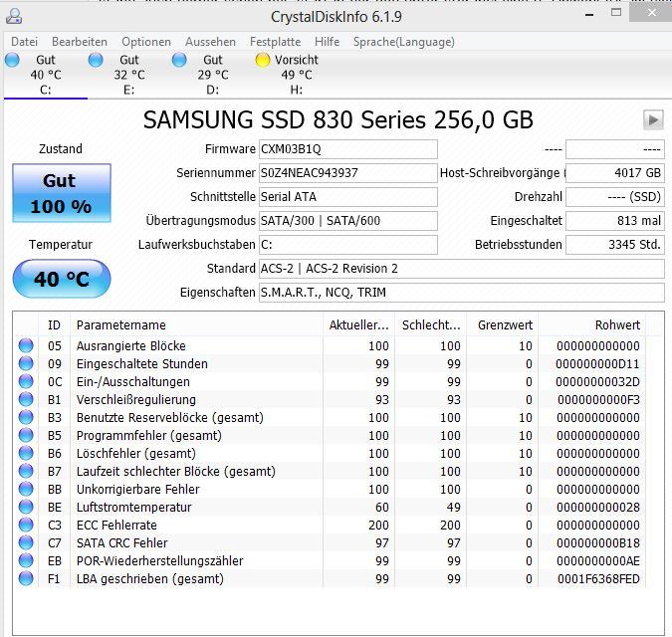Open the Sprache(Language) menu

(404, 42)
